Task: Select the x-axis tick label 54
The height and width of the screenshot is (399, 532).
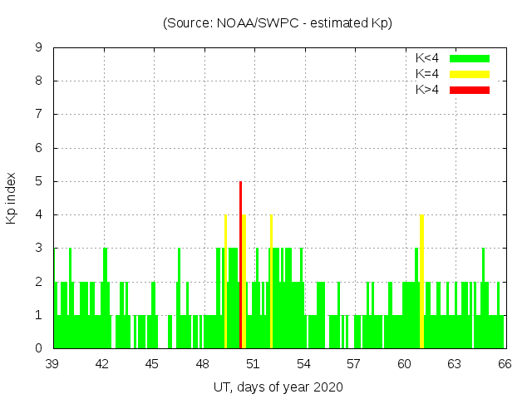Action: 303,364
